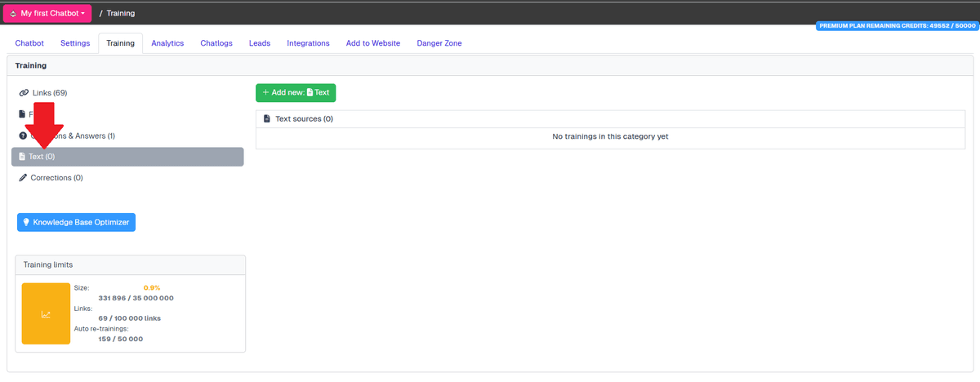Click the document icon in the Text sidebar item

click(22, 157)
